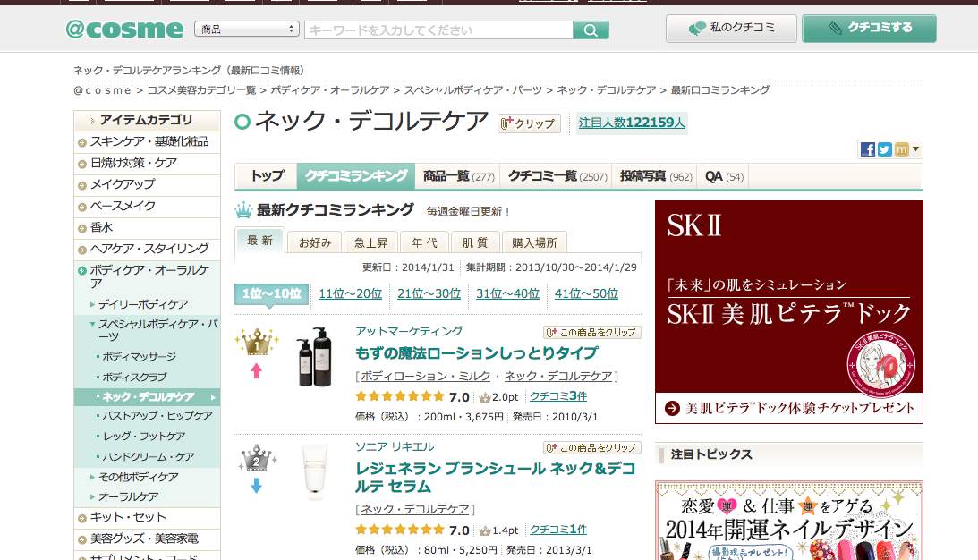
Task: Open the 2014年開運ネイルデザイン topic banner
Action: [x=789, y=520]
